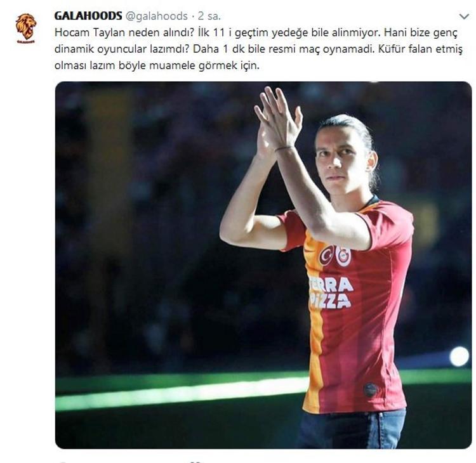Click the Galatasaray crest on the jersey

pos(343,256)
